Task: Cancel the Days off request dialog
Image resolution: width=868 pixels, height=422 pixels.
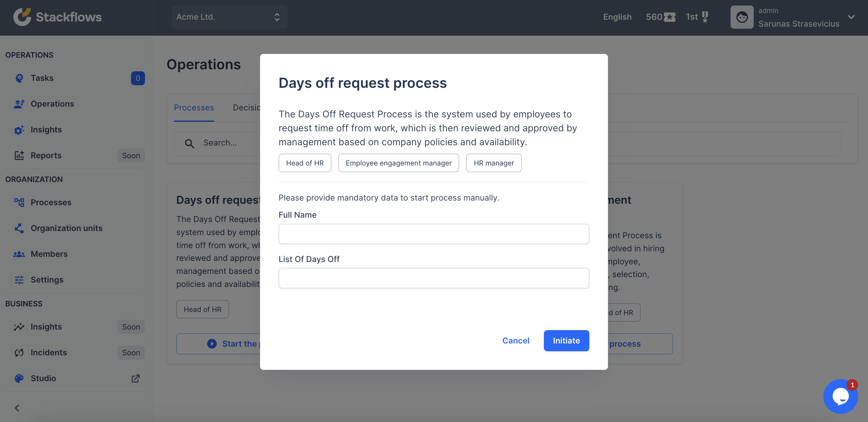Action: (x=516, y=341)
